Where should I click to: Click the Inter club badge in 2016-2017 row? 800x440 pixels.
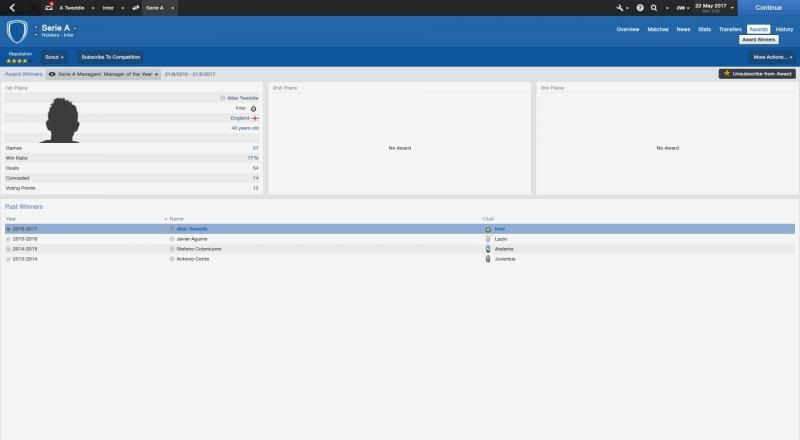point(488,229)
